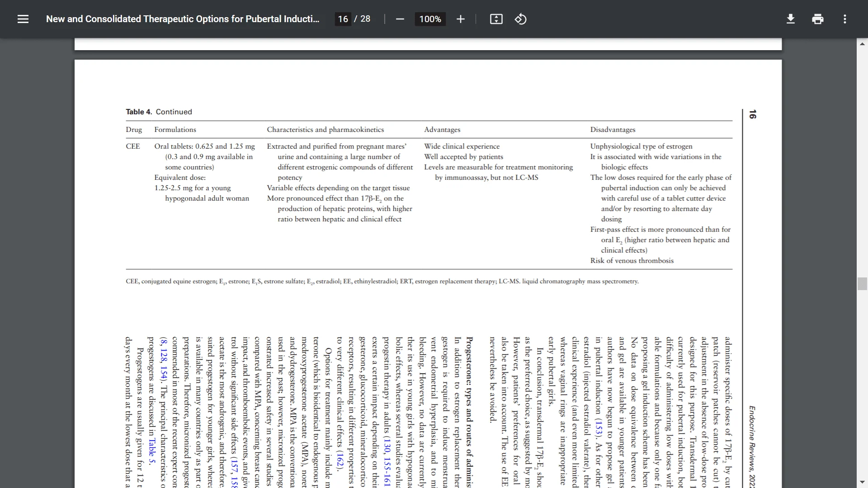Image resolution: width=868 pixels, height=488 pixels.
Task: Click the rotated page number '16'
Action: (752, 114)
